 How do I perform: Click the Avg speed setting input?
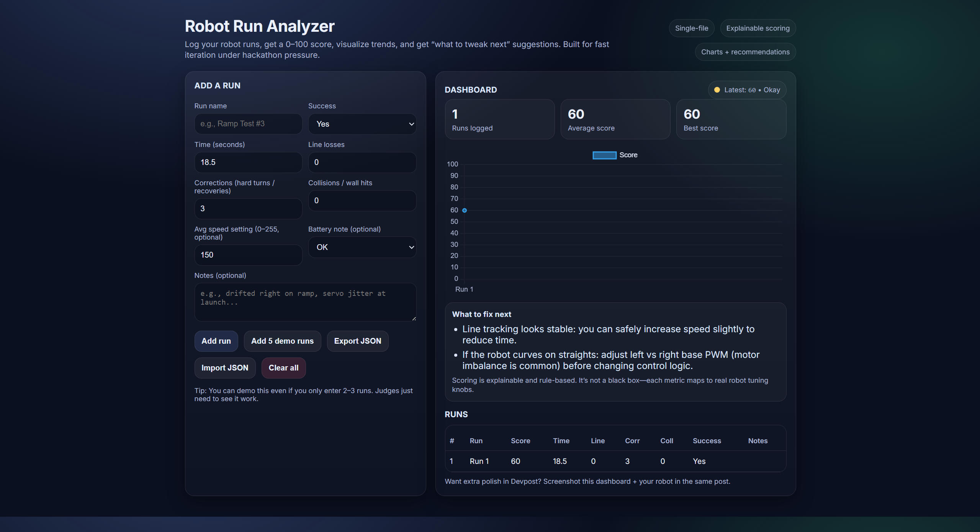coord(248,255)
